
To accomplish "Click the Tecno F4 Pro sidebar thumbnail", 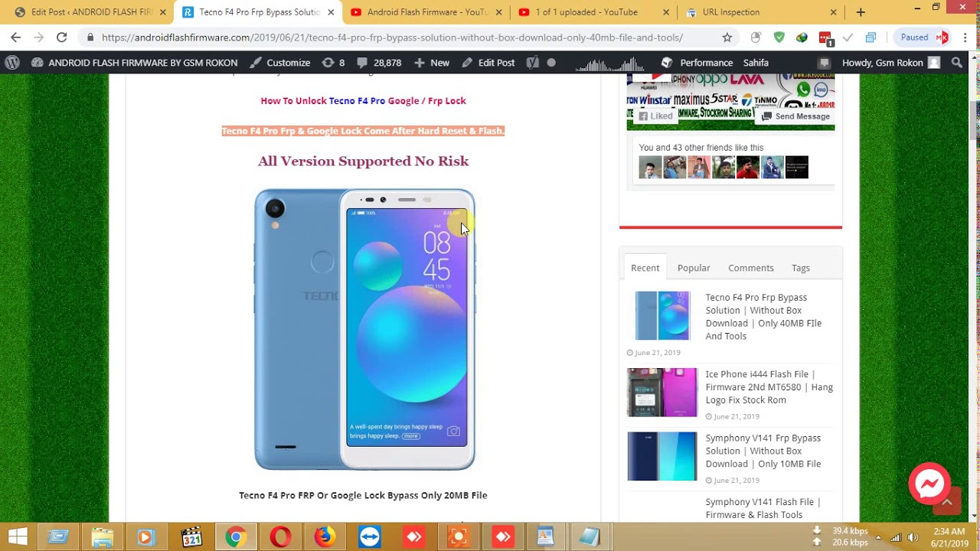I will (x=662, y=315).
